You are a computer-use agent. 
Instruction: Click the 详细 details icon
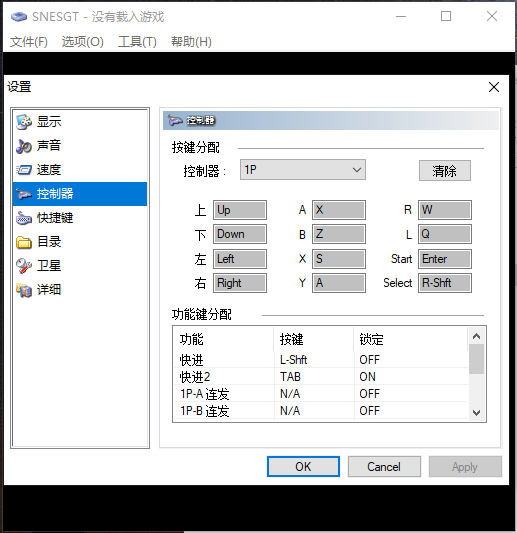click(x=24, y=290)
